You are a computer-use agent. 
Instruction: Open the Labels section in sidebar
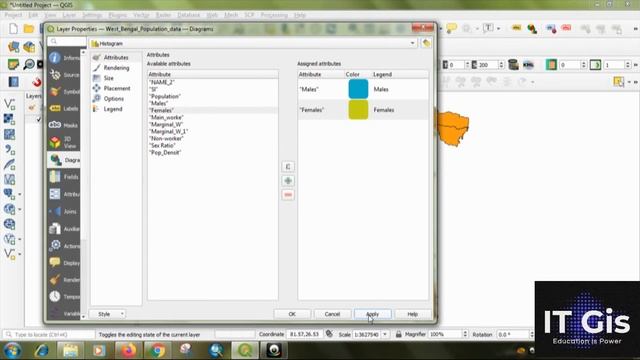[x=64, y=109]
